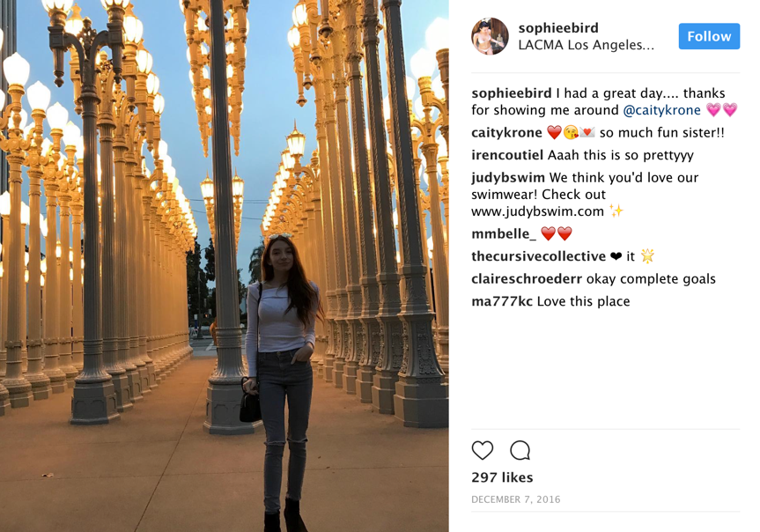
Task: Click sophieebird username in the caption
Action: click(x=512, y=93)
